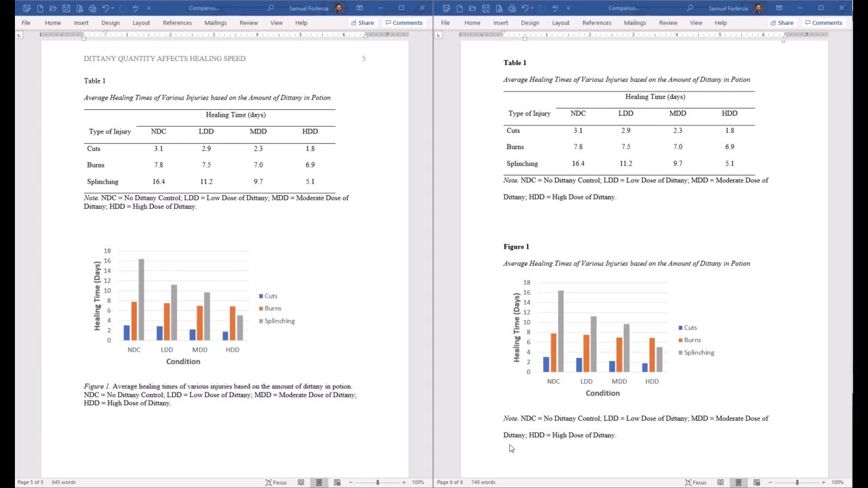Create new document in left Word window

(x=40, y=8)
